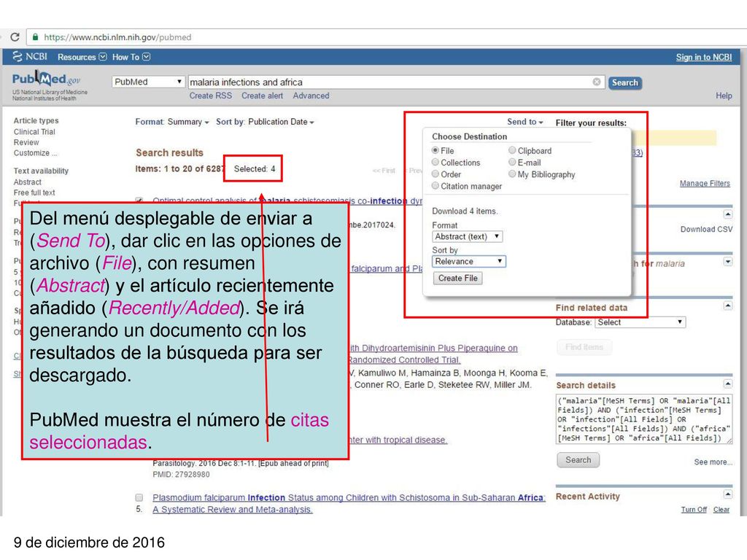This screenshot has height=560, width=747.
Task: Select the Collections destination radio button
Action: [435, 162]
